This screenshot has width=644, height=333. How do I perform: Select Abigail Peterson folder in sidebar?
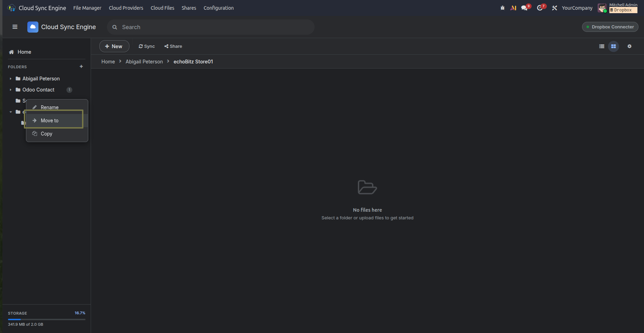pyautogui.click(x=41, y=79)
